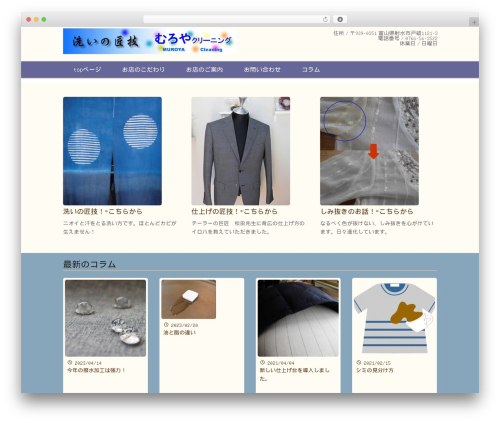Click the oil spill column thumbnail
Viewport: 500px width, 423px height.
point(189,299)
